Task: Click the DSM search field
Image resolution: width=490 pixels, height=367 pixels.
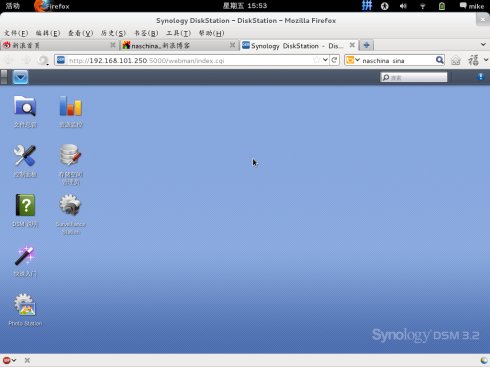Action: click(414, 77)
